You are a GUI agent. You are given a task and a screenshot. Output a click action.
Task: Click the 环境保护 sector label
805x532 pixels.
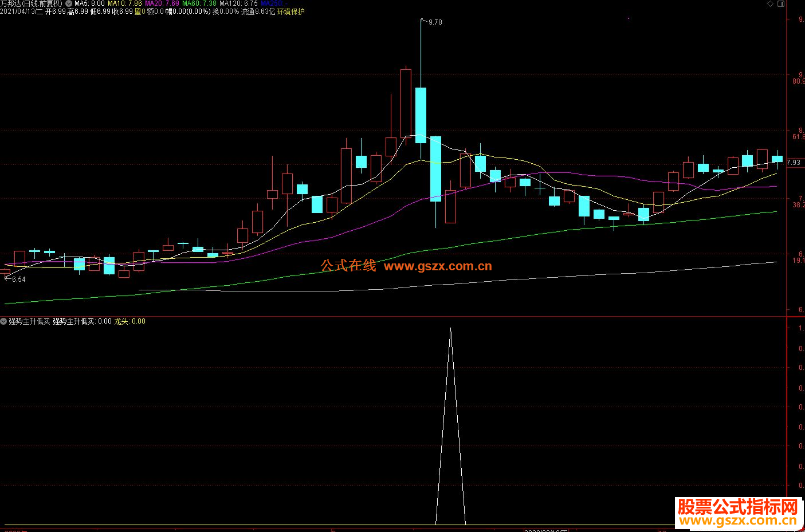291,11
